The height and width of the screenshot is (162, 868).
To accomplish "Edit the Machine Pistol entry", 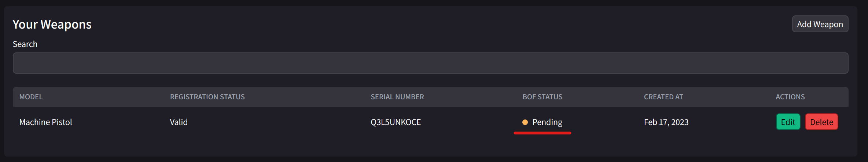I will click(788, 122).
